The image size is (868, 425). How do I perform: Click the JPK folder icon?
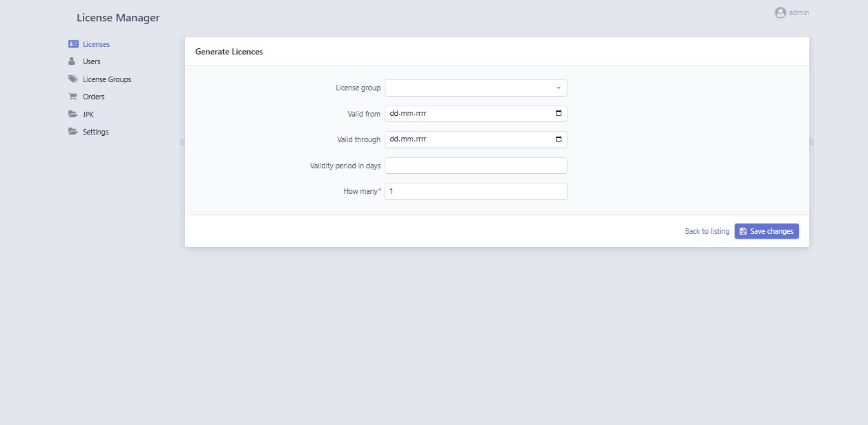coord(73,115)
